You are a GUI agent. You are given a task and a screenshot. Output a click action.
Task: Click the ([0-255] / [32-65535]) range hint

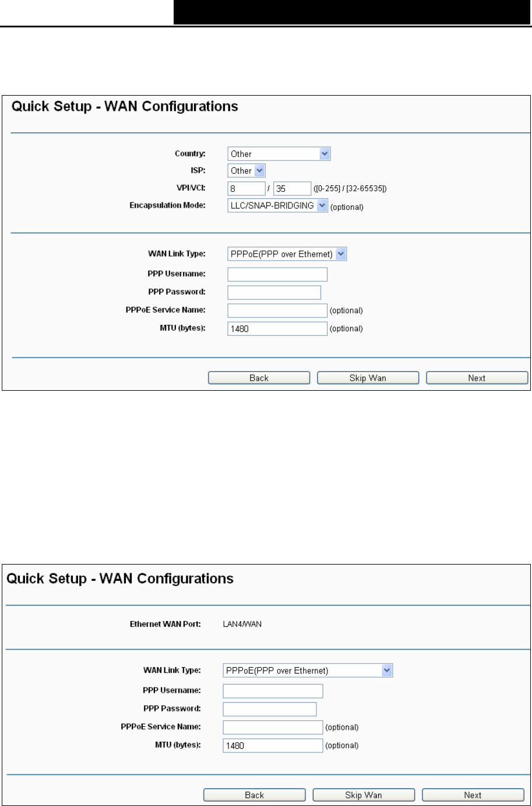click(350, 189)
